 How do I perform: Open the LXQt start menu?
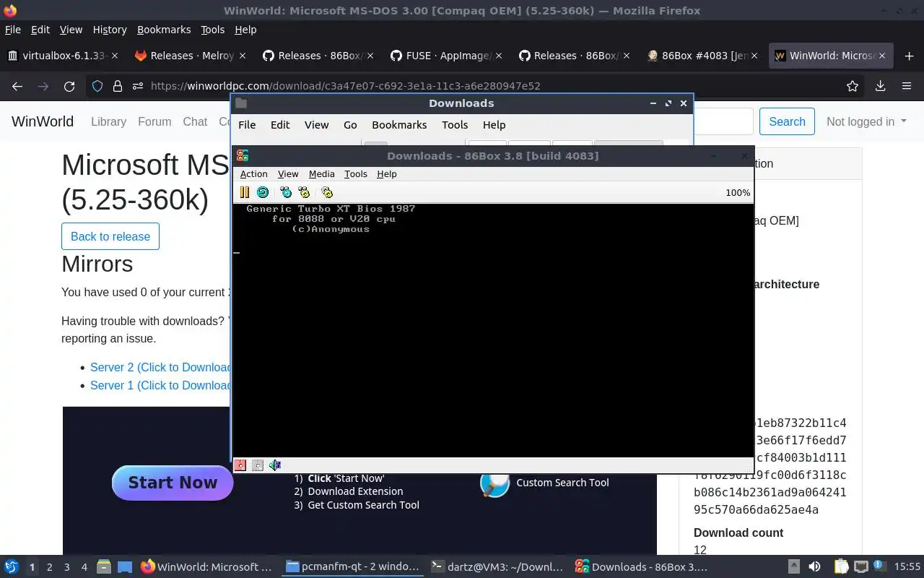pyautogui.click(x=12, y=567)
